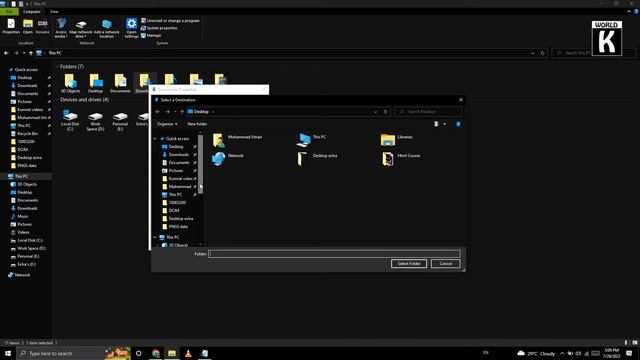Switch to the View ribbon tab
Viewport: 640px width, 360px height.
coord(54,12)
